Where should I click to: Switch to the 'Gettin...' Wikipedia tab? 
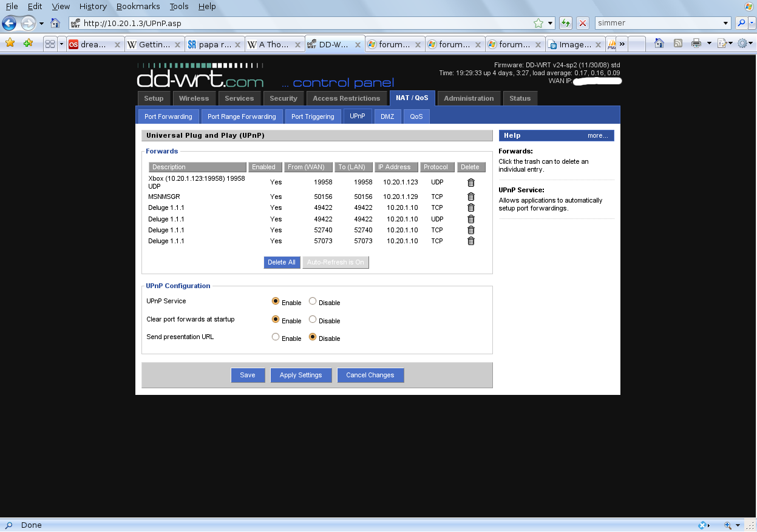(154, 44)
